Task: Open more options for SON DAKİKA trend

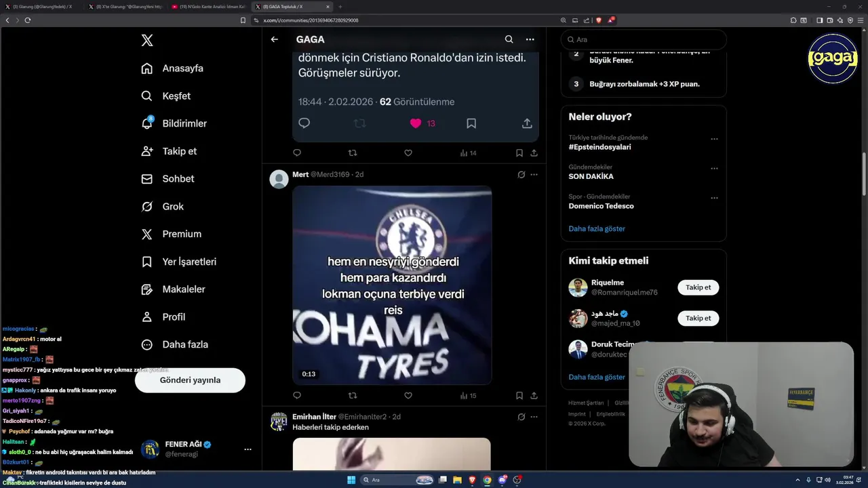Action: [714, 169]
